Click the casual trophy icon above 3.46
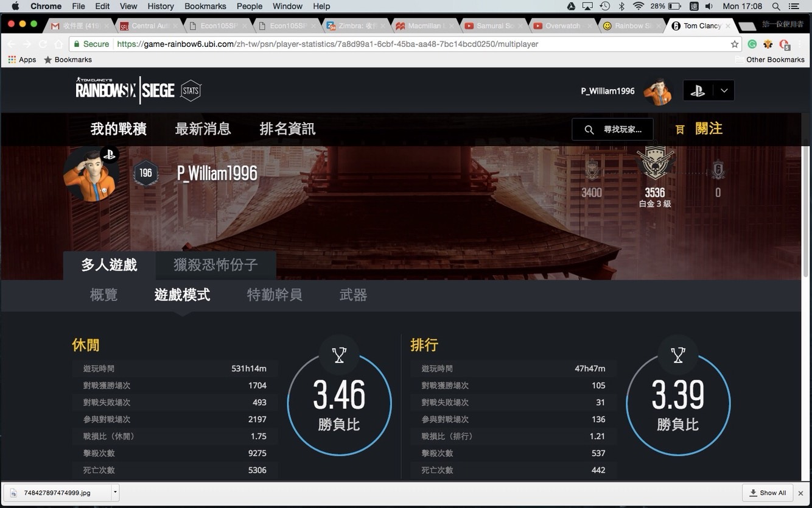Screen dimensions: 812x508 point(339,355)
